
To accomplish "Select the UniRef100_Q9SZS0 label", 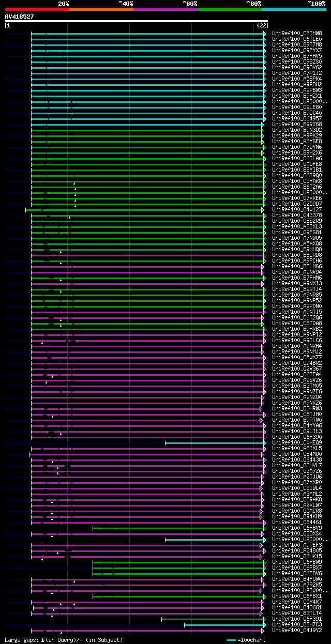I will 297,62.
